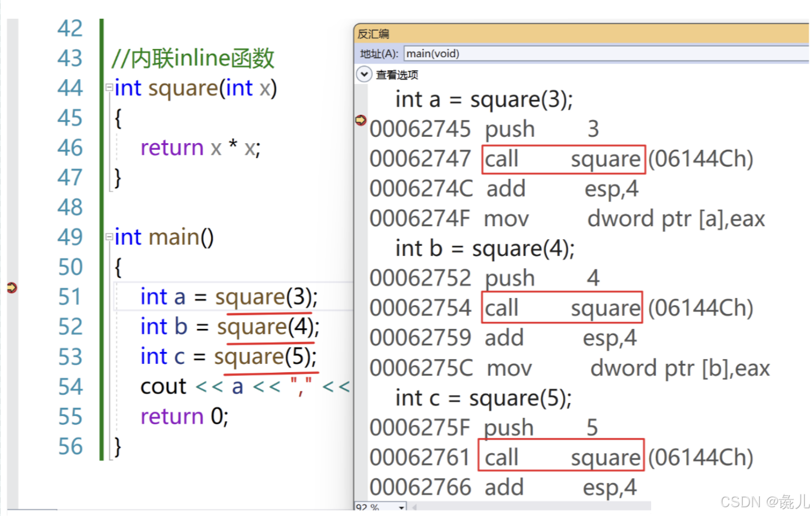The width and height of the screenshot is (812, 516).
Task: Click disassembly line mov dword ptr [a],eax
Action: 567,219
